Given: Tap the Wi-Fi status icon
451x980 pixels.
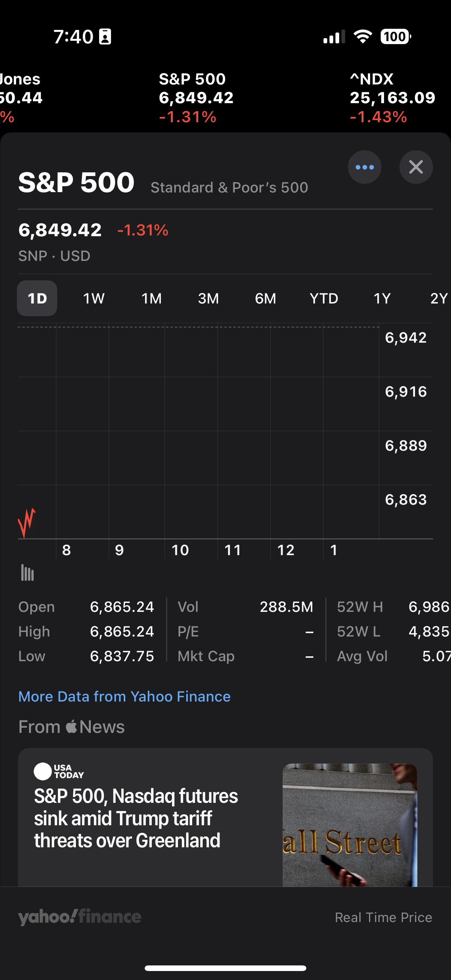Looking at the screenshot, I should click(x=362, y=37).
